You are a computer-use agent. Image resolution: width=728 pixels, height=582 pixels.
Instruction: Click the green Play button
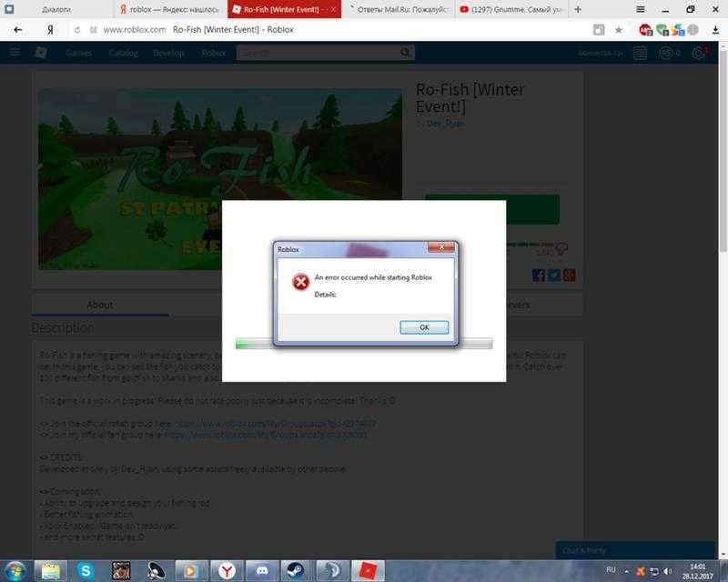(x=492, y=210)
